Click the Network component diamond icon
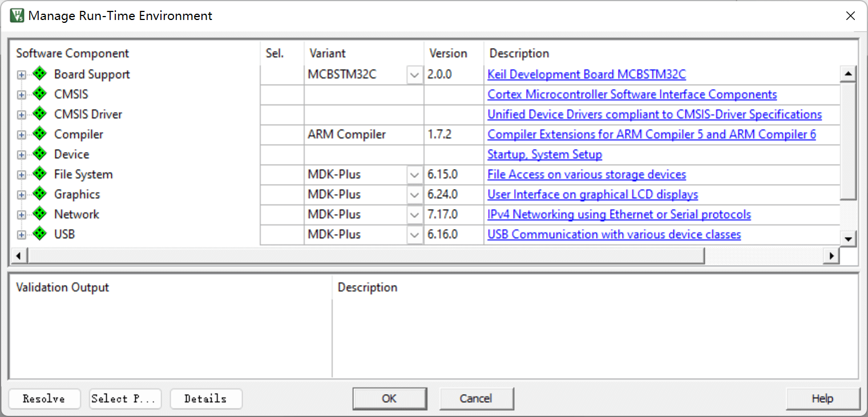Screen dimensions: 868x417 [39, 214]
